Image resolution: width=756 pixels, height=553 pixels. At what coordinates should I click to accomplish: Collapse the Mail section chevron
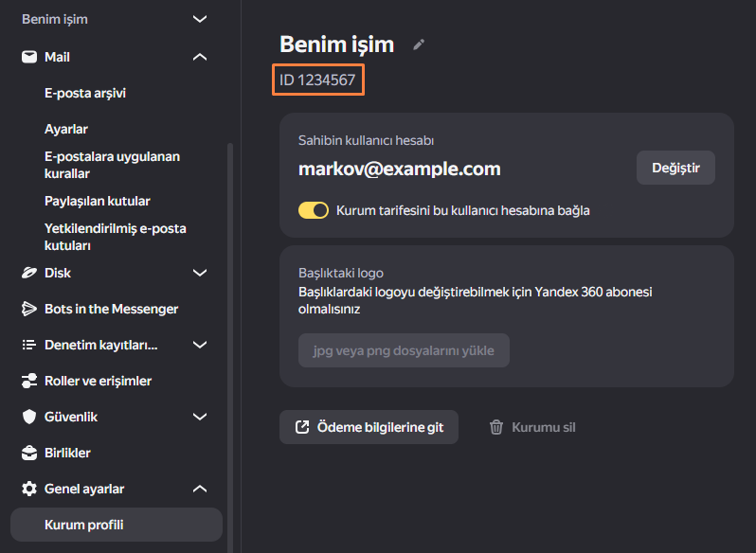(200, 57)
